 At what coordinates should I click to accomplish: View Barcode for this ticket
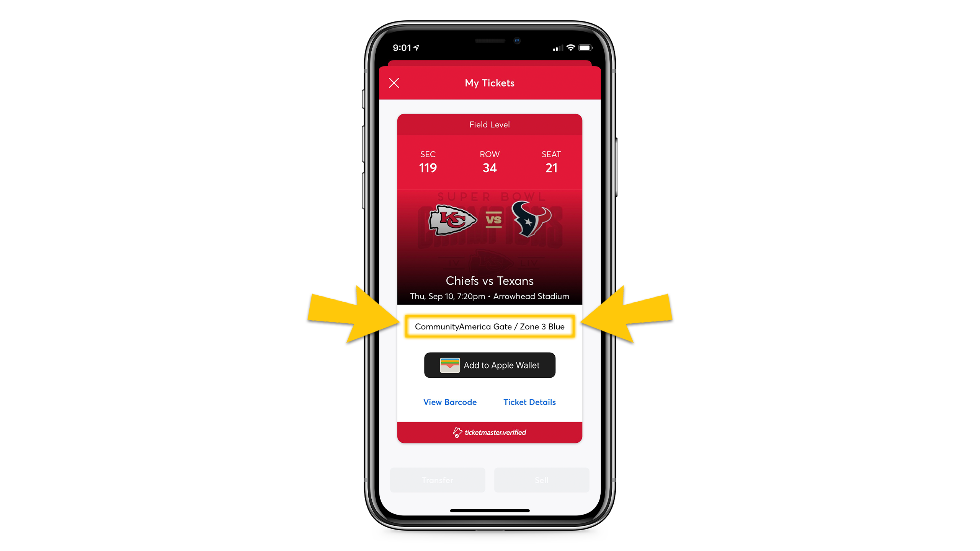(x=450, y=402)
